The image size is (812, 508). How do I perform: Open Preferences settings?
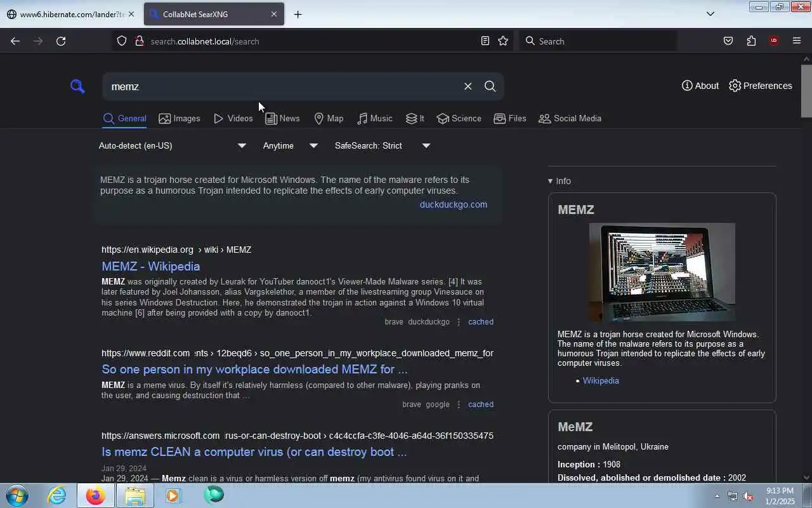point(761,86)
